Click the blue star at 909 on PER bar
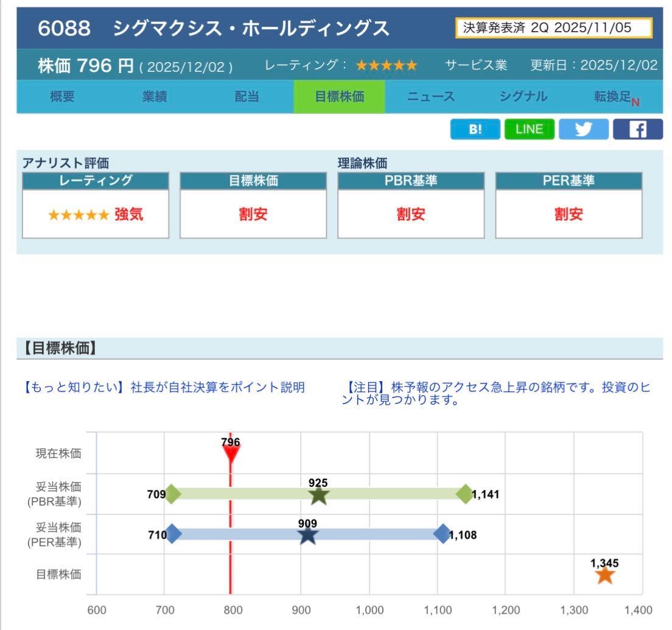 (x=309, y=536)
